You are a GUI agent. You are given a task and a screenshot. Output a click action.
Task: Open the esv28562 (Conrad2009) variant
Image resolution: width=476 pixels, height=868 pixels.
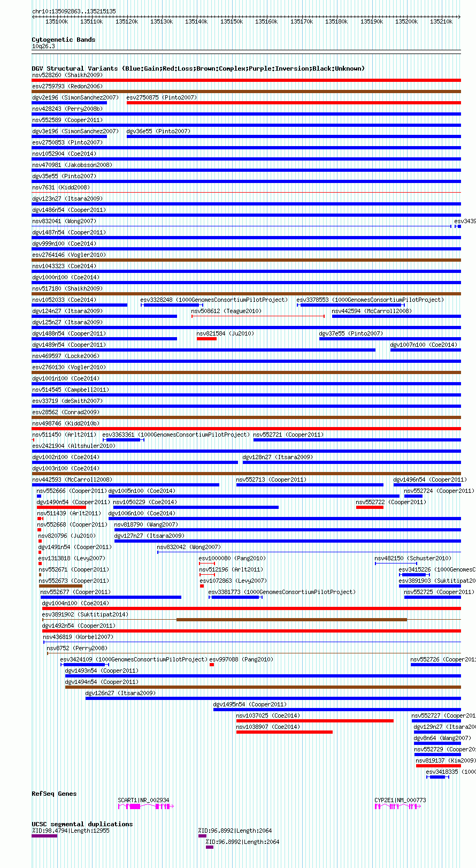(66, 412)
